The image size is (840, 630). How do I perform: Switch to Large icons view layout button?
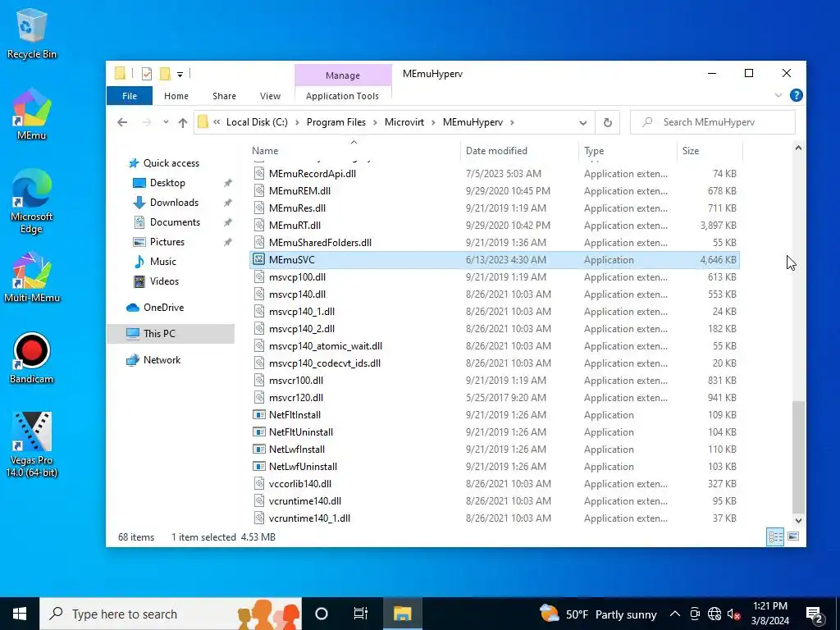point(793,536)
